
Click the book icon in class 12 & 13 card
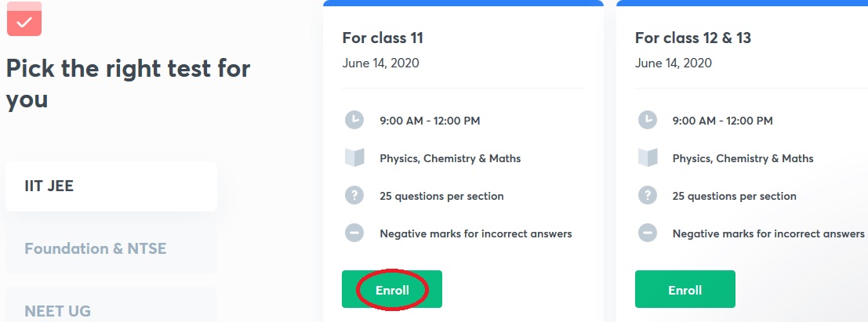tap(647, 157)
